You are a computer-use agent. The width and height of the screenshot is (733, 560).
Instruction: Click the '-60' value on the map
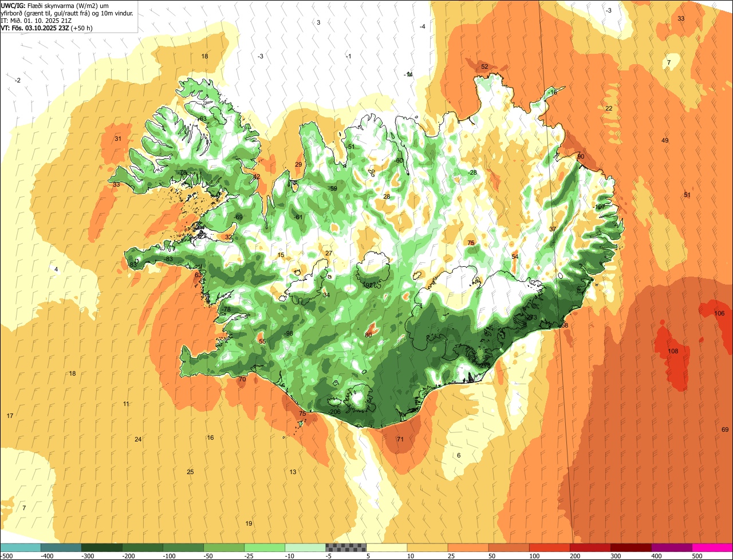pyautogui.click(x=399, y=160)
